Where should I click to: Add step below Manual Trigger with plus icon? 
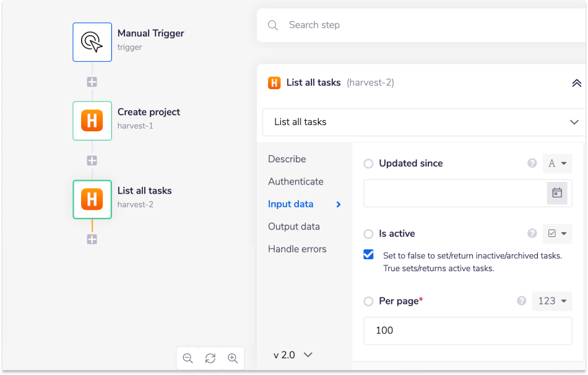pos(92,82)
